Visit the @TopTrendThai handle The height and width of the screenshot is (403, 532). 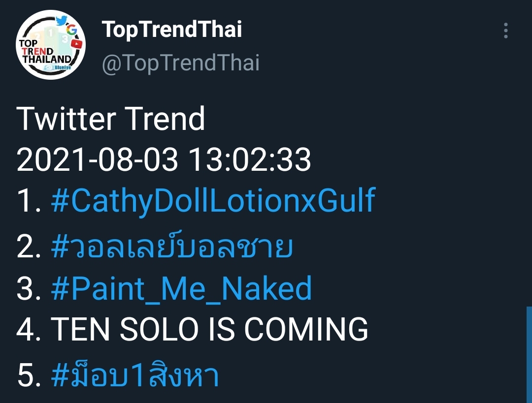pos(181,63)
